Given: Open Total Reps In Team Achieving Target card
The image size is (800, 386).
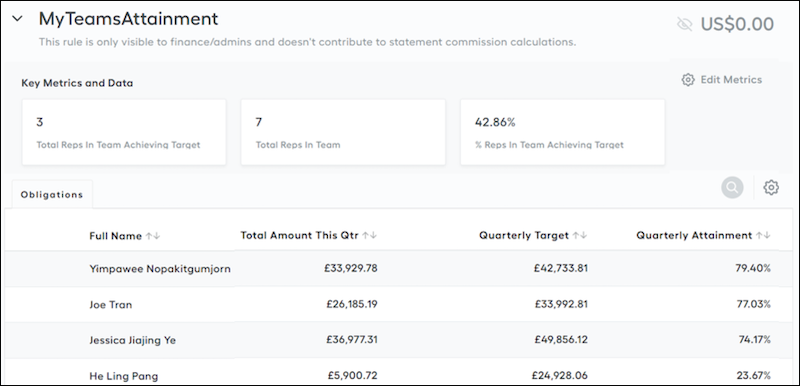Looking at the screenshot, I should 124,132.
